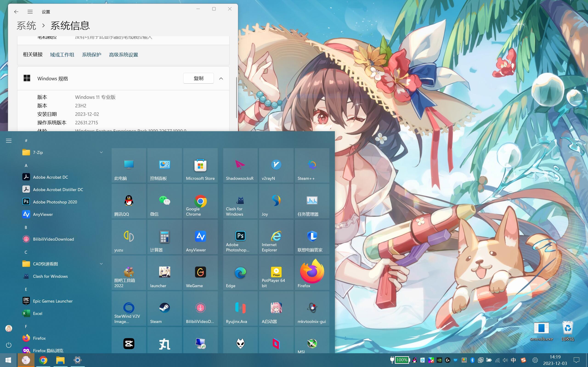Open the Steam tile

coord(164,308)
